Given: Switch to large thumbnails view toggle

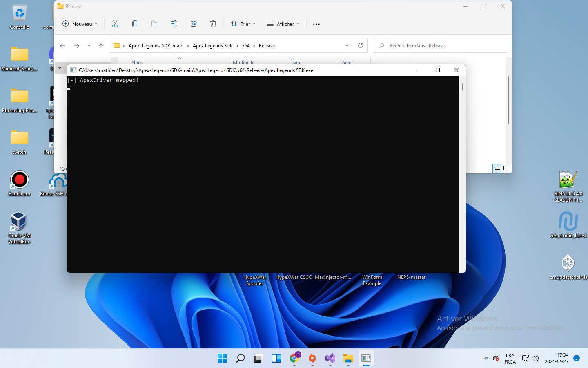Looking at the screenshot, I should (x=506, y=168).
